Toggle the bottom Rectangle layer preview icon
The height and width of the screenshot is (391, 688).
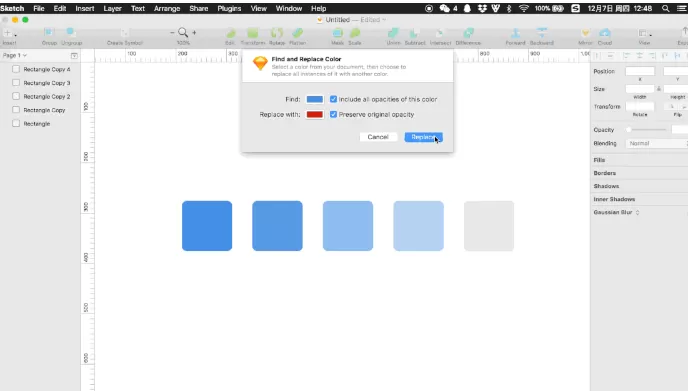tap(16, 123)
